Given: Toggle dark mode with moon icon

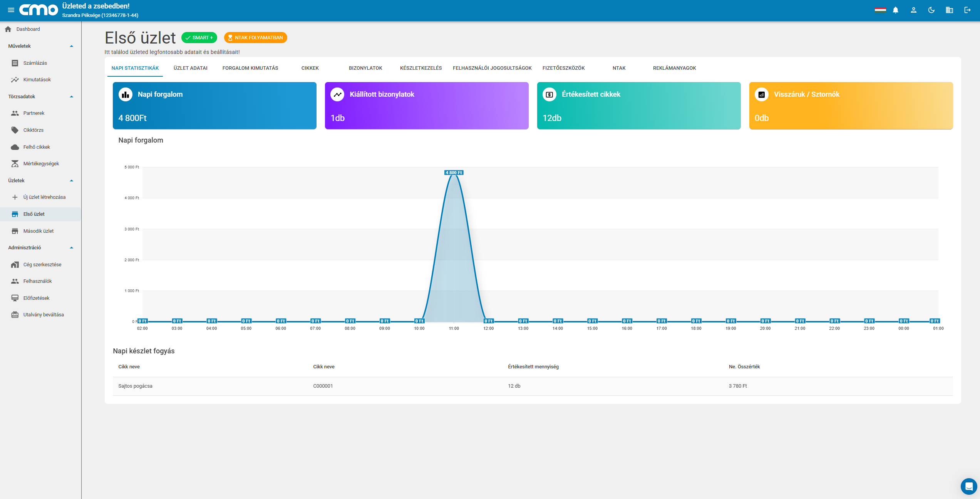Looking at the screenshot, I should click(931, 10).
